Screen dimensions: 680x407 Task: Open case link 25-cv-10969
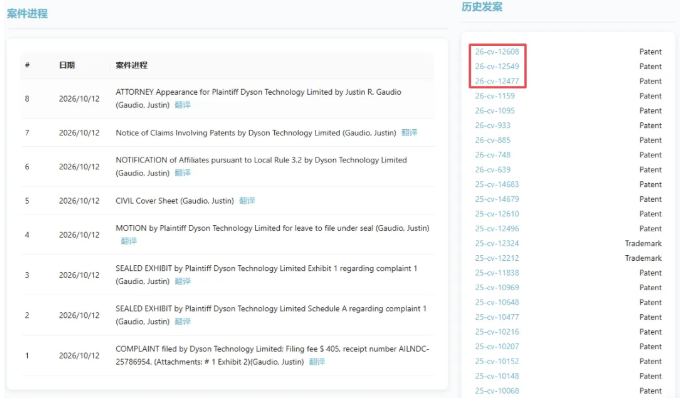pos(497,288)
